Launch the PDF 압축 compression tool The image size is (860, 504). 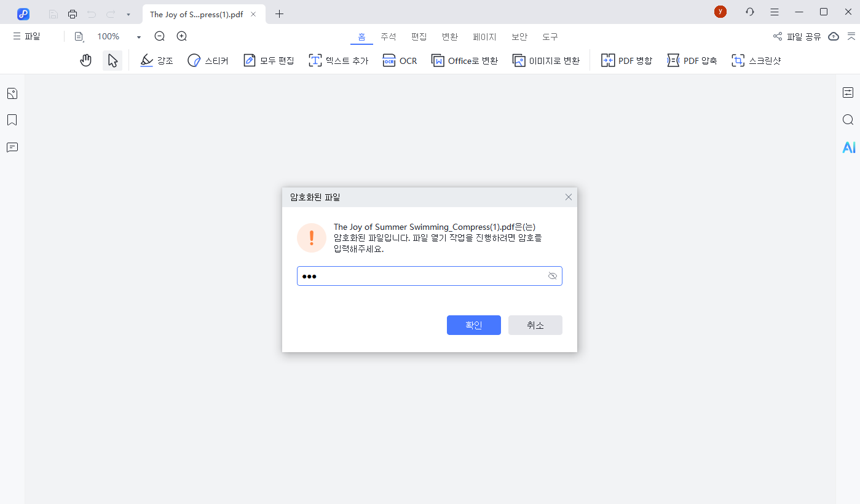click(692, 60)
